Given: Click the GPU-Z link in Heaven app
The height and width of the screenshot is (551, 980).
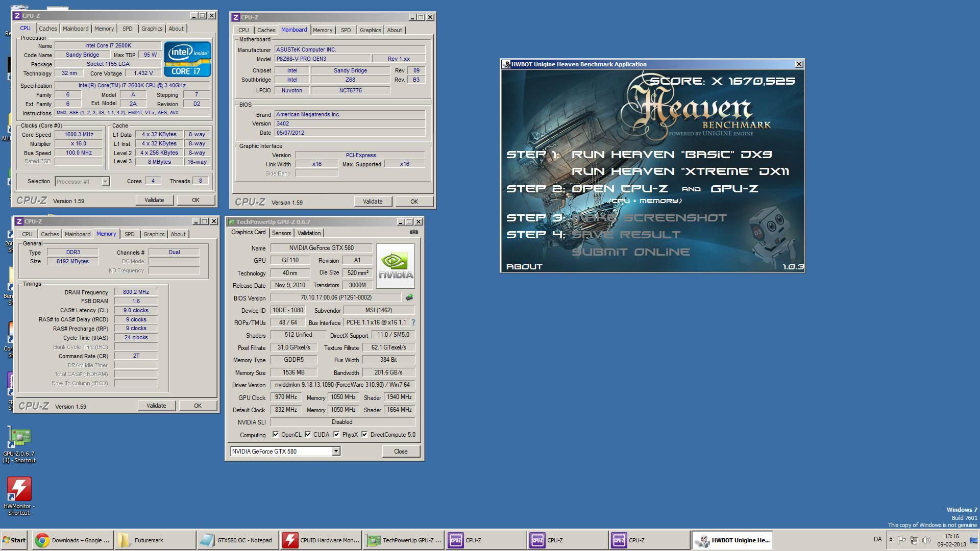Looking at the screenshot, I should point(734,189).
